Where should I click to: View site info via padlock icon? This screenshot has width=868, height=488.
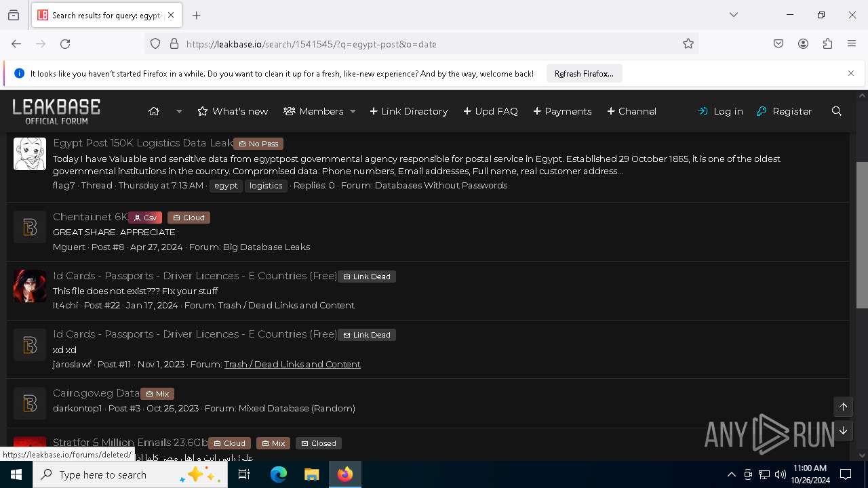(174, 44)
